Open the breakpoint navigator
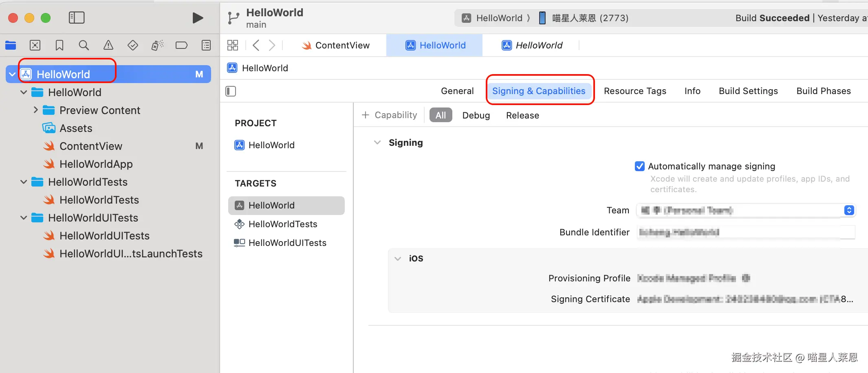The width and height of the screenshot is (868, 373). coord(182,45)
